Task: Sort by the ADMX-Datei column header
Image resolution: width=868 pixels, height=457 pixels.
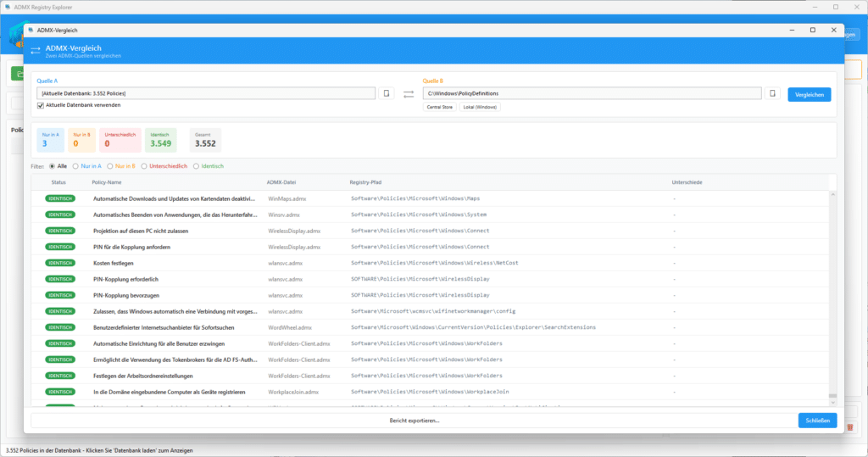Action: (x=281, y=182)
